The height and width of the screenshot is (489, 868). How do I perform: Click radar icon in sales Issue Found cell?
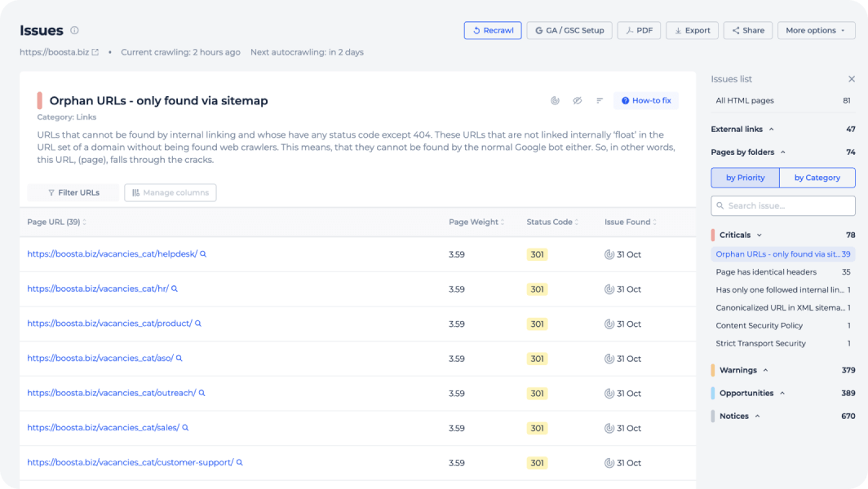coord(609,428)
